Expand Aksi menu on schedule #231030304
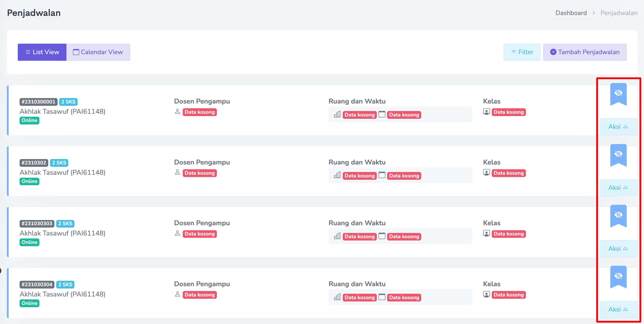The image size is (644, 324). (x=618, y=309)
